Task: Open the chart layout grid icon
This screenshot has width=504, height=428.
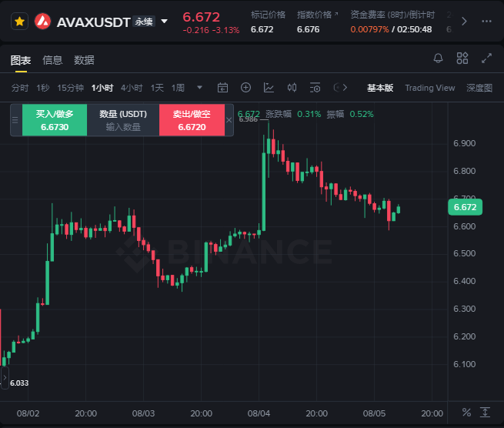Action: (x=462, y=59)
